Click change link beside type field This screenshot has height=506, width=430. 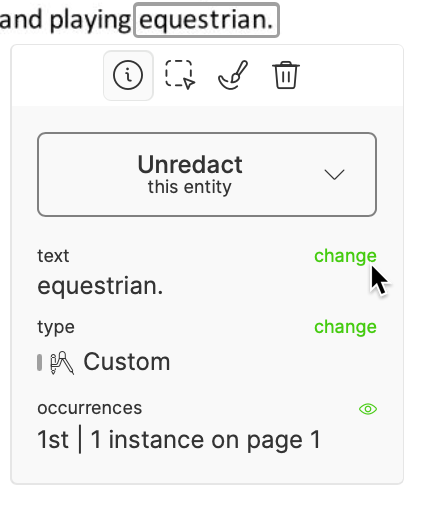(x=345, y=327)
